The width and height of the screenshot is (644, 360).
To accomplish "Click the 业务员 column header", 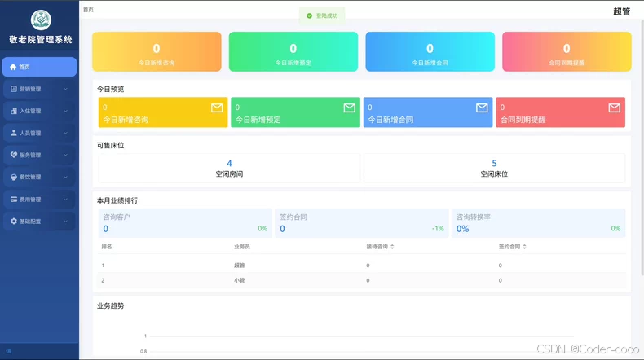I will [242, 247].
